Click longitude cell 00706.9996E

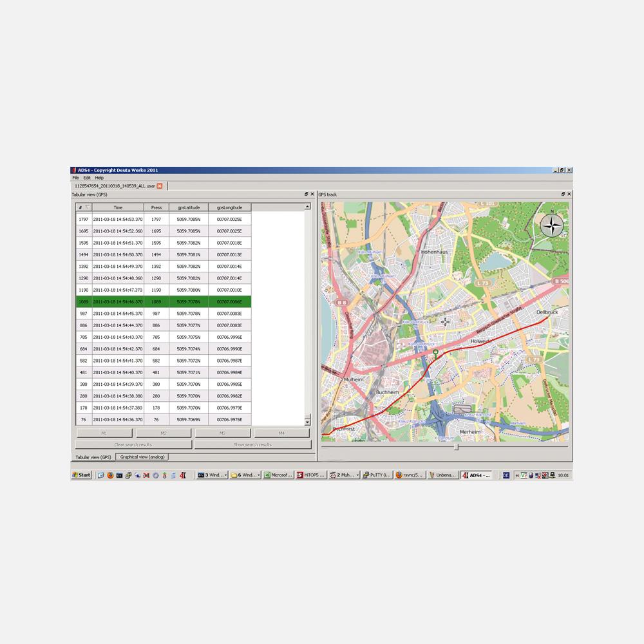(230, 337)
